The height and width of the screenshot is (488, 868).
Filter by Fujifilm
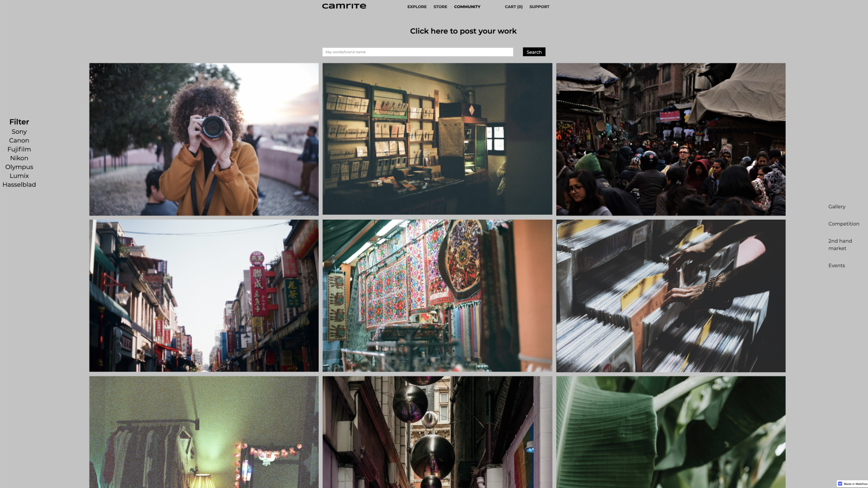coord(19,149)
